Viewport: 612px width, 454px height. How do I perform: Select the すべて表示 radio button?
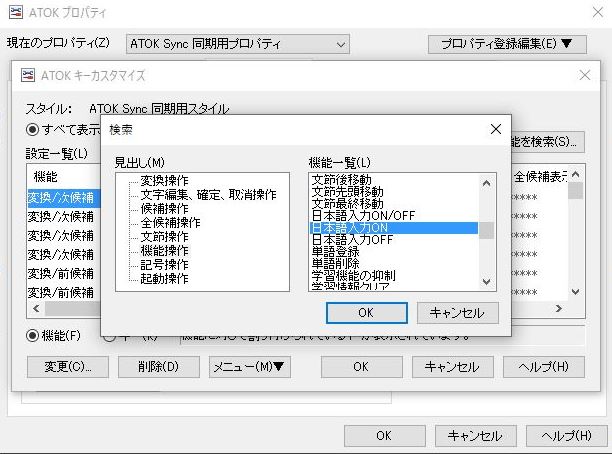point(33,129)
